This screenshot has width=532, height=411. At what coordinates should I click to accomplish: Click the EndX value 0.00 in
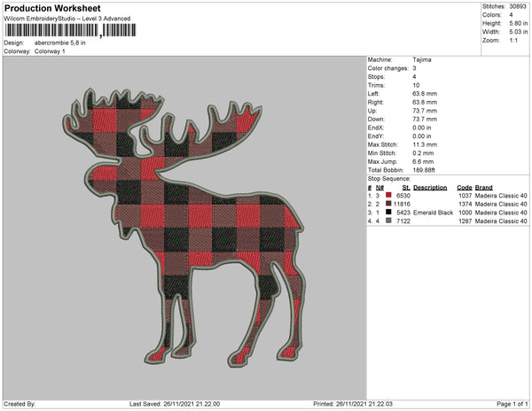[422, 128]
